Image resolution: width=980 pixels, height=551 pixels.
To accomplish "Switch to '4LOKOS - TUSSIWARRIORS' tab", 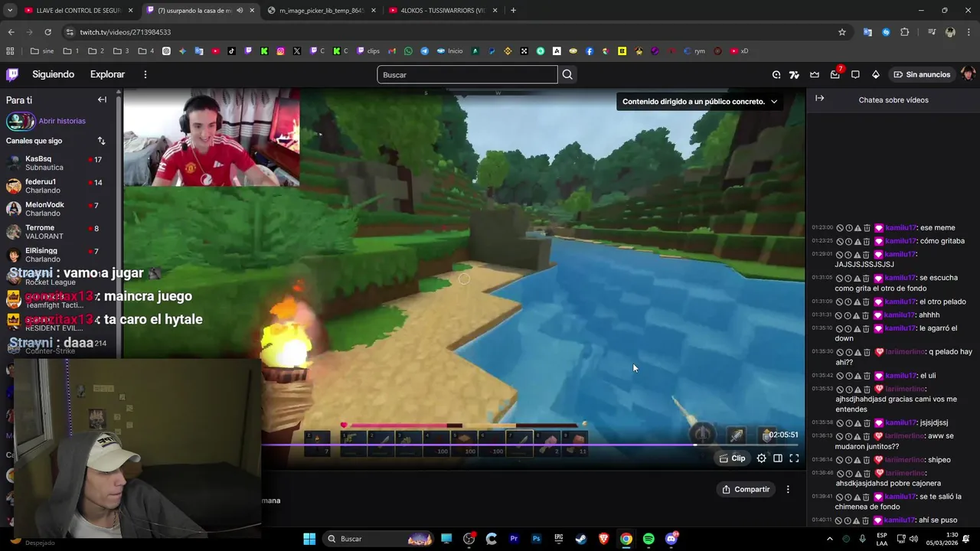I will click(443, 11).
